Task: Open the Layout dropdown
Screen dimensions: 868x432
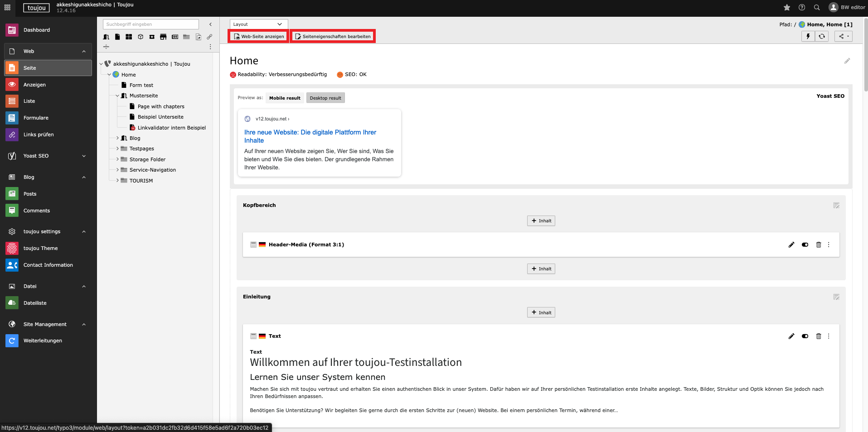Action: pyautogui.click(x=258, y=24)
